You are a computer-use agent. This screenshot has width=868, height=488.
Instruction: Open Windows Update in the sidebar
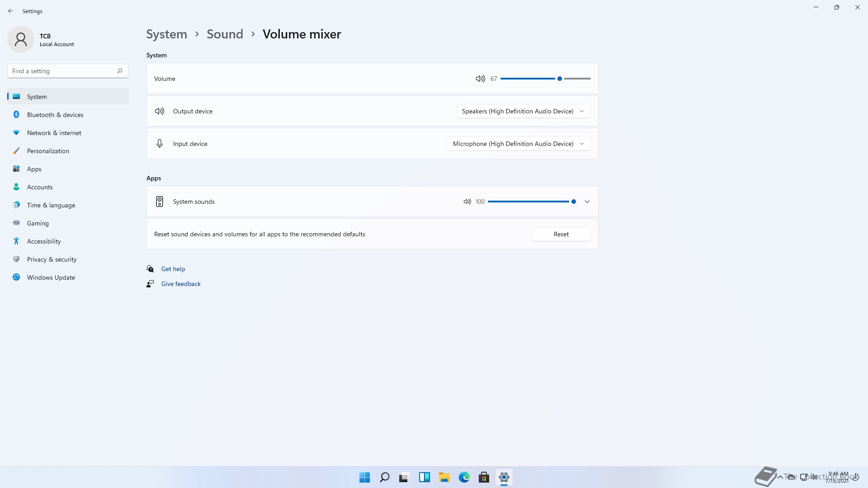pyautogui.click(x=51, y=277)
